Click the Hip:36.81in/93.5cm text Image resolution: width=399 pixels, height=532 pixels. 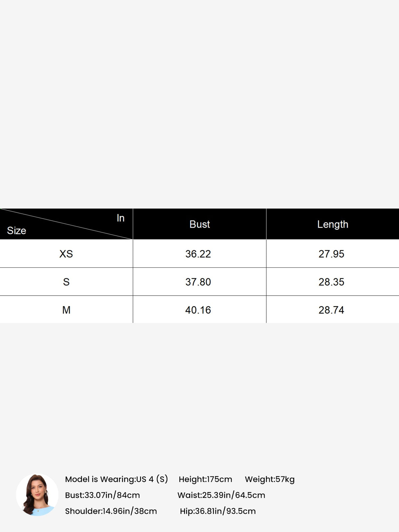pyautogui.click(x=218, y=511)
